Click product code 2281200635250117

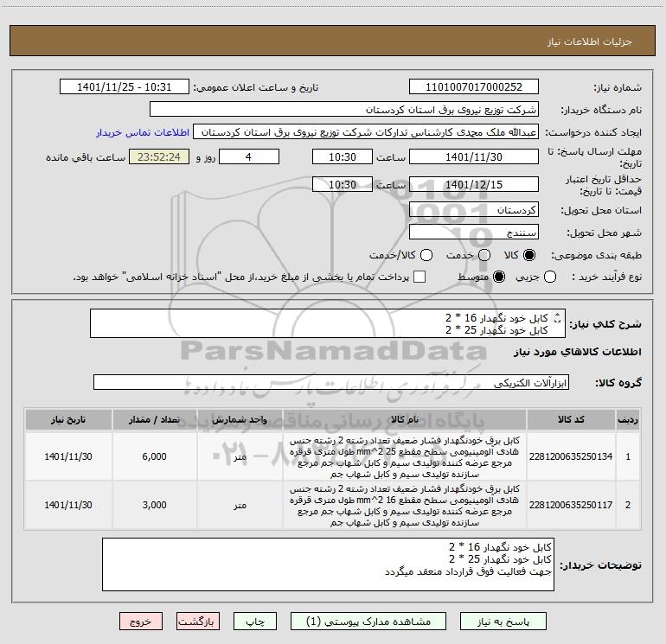coord(571,505)
